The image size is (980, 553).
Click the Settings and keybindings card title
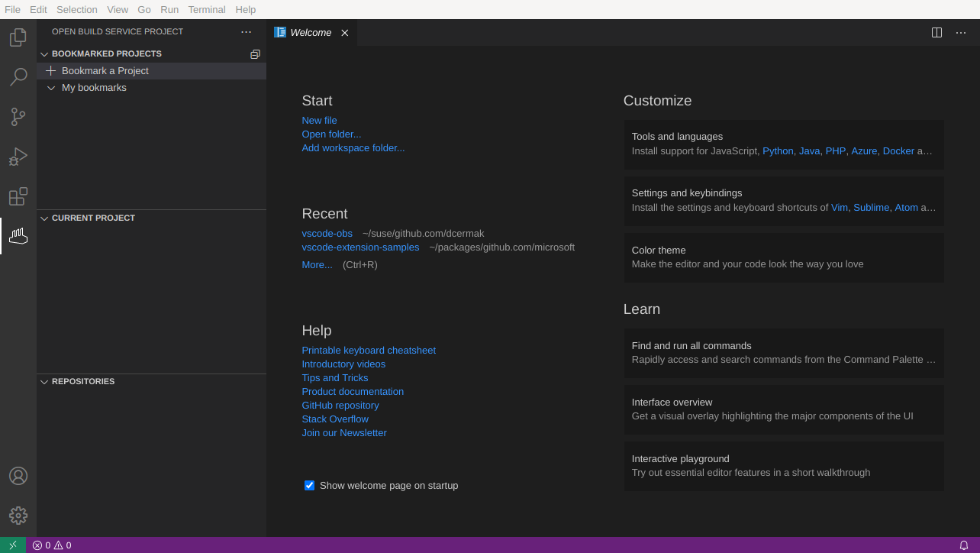point(687,193)
